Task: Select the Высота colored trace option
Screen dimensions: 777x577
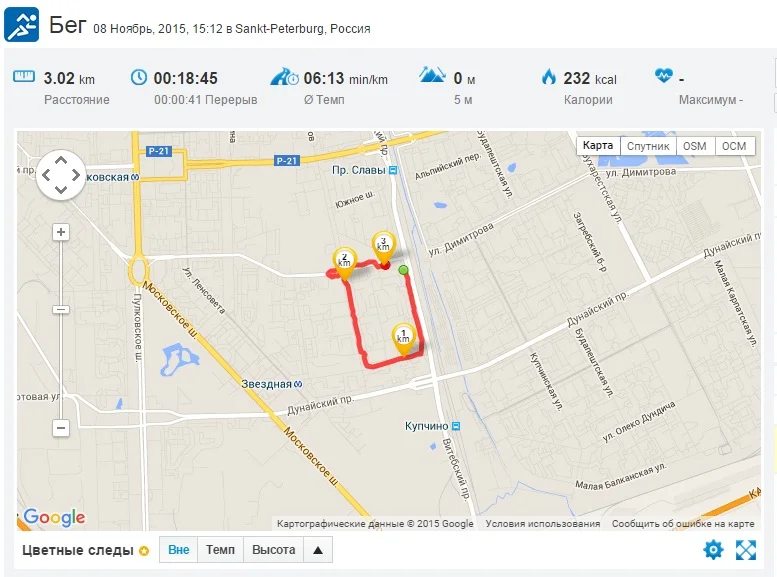Action: coord(273,550)
